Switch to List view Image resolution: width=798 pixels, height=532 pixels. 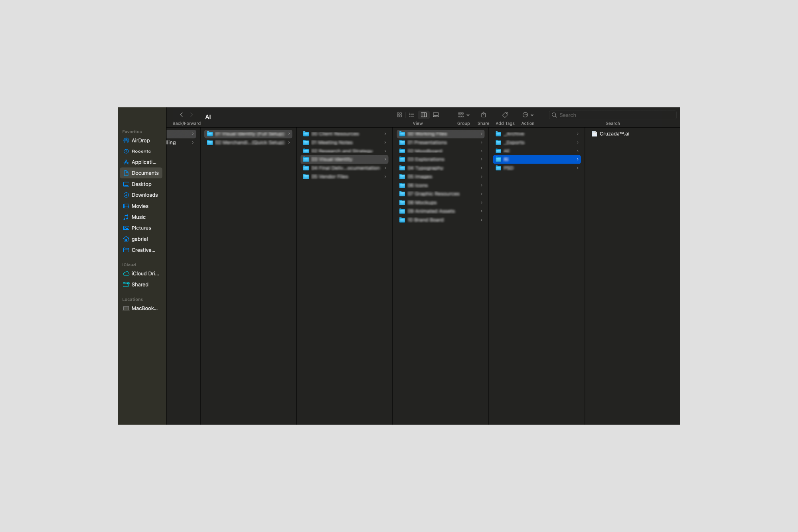(x=411, y=115)
